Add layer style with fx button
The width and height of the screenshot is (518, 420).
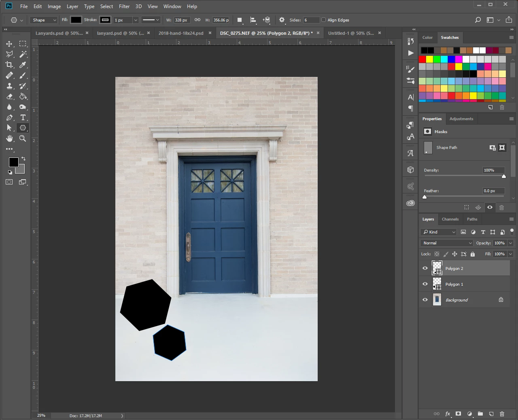[448, 414]
